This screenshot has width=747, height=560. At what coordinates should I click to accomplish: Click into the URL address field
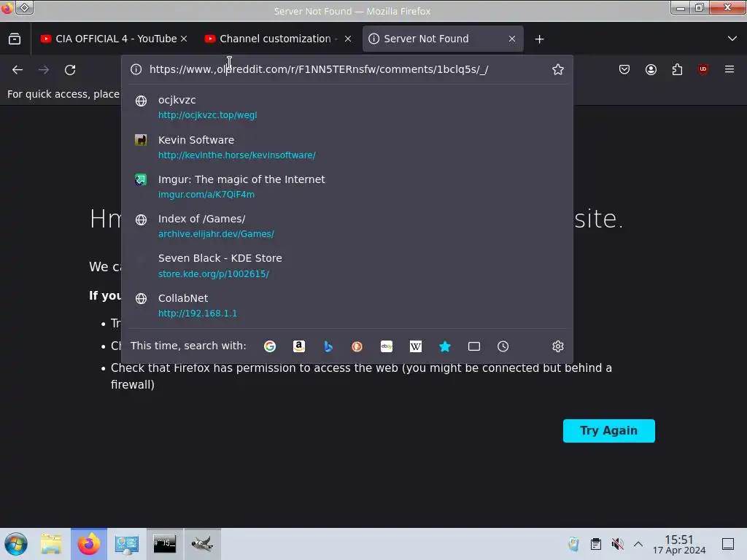(347, 69)
